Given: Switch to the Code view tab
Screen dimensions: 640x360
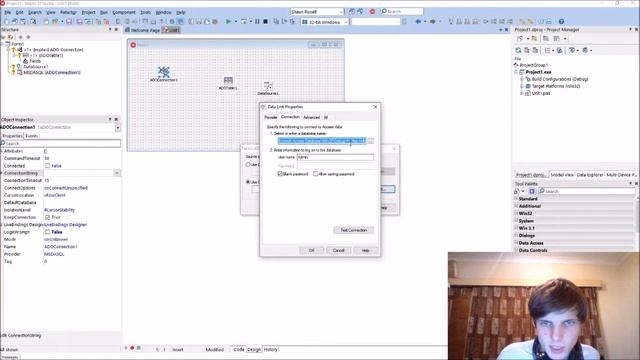Looking at the screenshot, I should click(x=239, y=349).
